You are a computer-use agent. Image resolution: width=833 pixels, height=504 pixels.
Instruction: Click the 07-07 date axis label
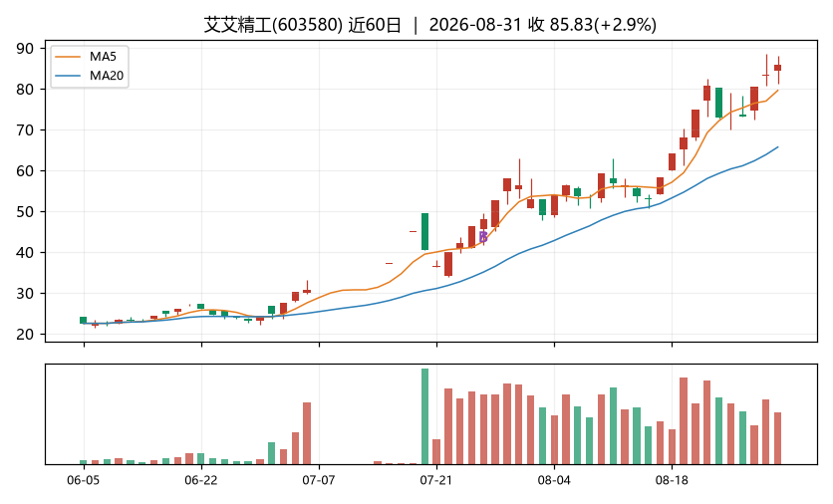pos(319,481)
